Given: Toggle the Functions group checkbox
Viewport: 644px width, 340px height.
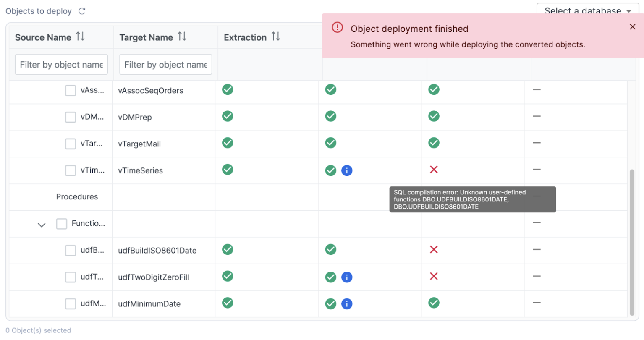Looking at the screenshot, I should [62, 224].
